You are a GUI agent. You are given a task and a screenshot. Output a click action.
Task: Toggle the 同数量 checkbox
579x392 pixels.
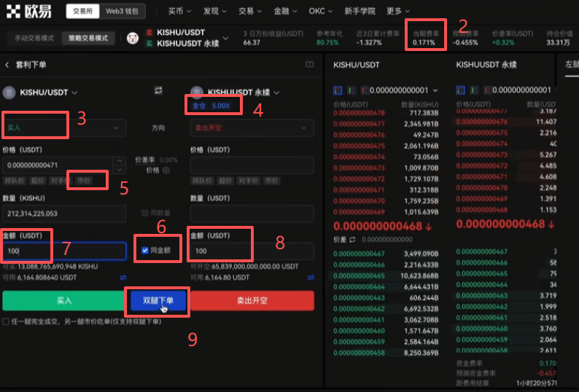pos(145,213)
